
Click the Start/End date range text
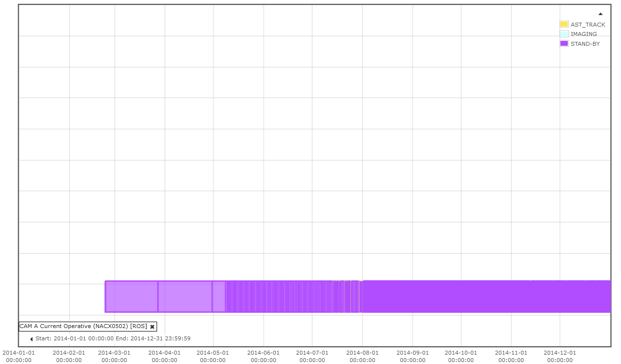click(x=113, y=338)
